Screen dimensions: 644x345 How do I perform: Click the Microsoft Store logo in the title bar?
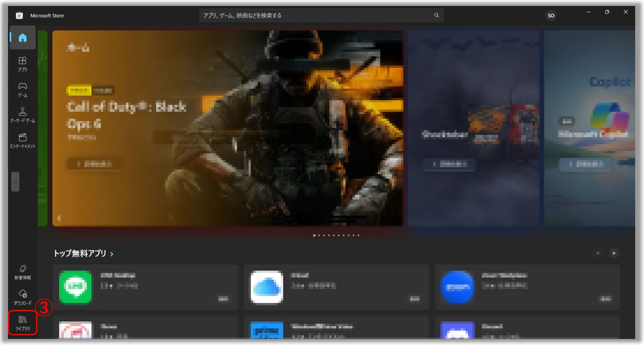(19, 15)
